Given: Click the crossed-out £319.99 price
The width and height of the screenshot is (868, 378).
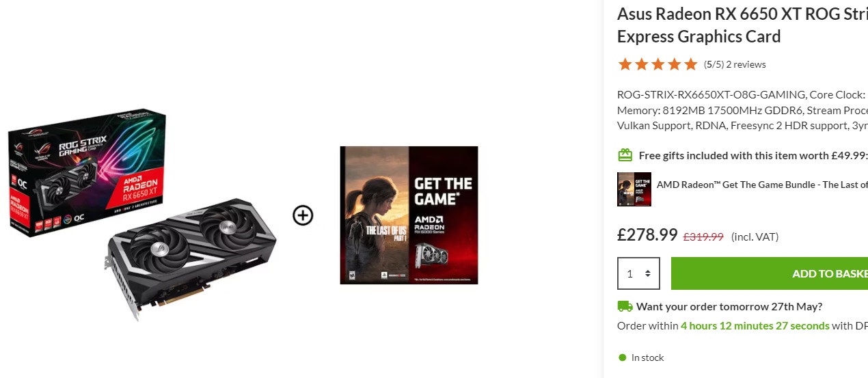Looking at the screenshot, I should [x=703, y=237].
